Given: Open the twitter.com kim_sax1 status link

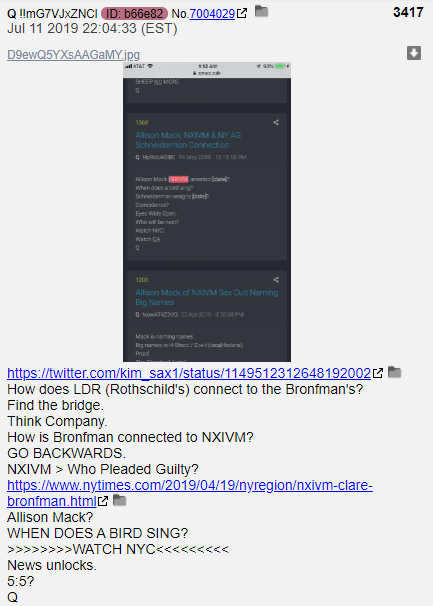Looking at the screenshot, I should coord(189,373).
